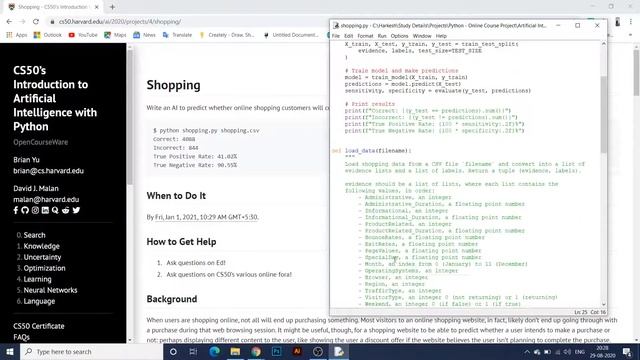Viewport: 640px width, 360px height.
Task: Open Cortana circle on the taskbar
Action: point(173,351)
